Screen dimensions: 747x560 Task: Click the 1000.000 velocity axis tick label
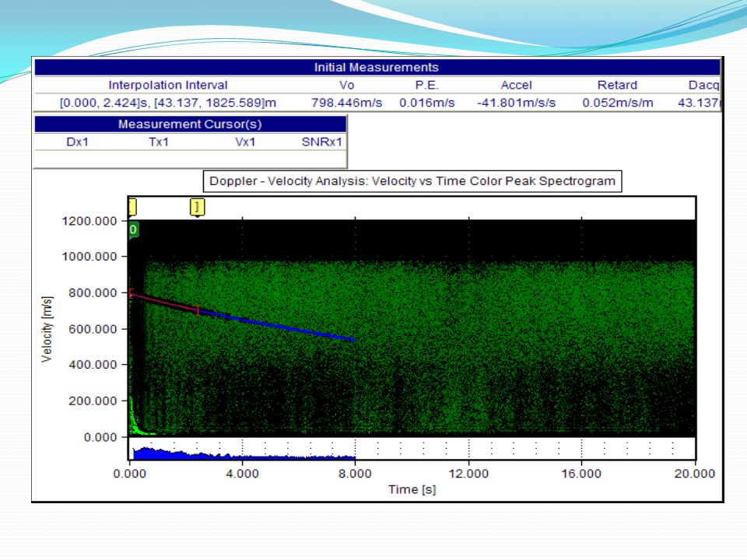point(89,257)
